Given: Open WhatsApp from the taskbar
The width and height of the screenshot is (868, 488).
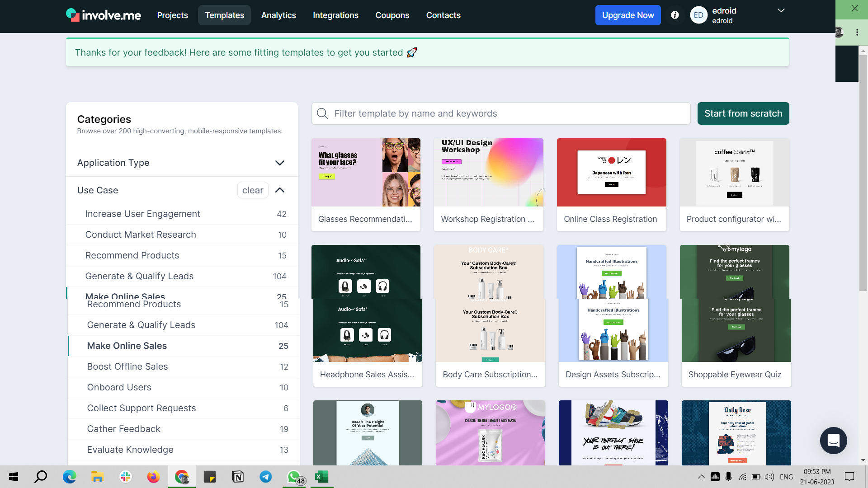Looking at the screenshot, I should point(293,477).
